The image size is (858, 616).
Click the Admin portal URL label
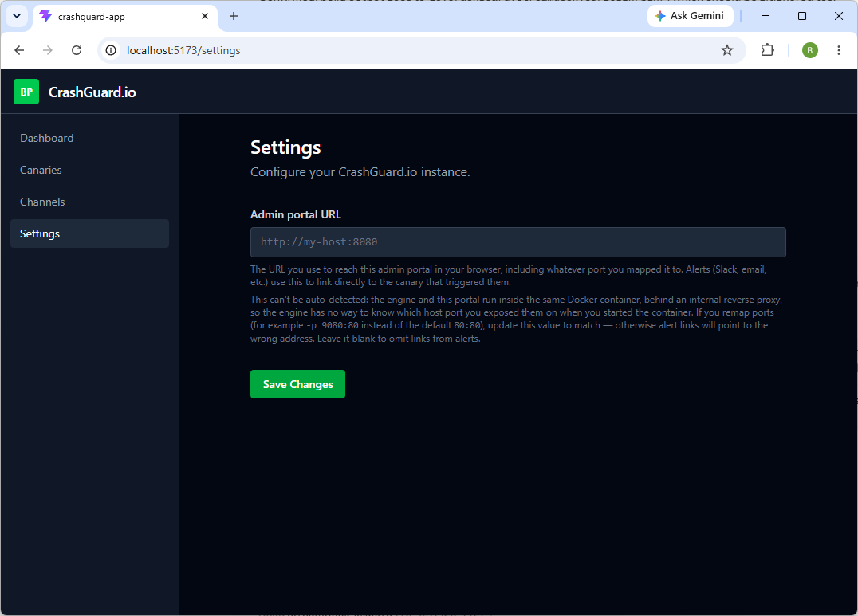coord(296,214)
